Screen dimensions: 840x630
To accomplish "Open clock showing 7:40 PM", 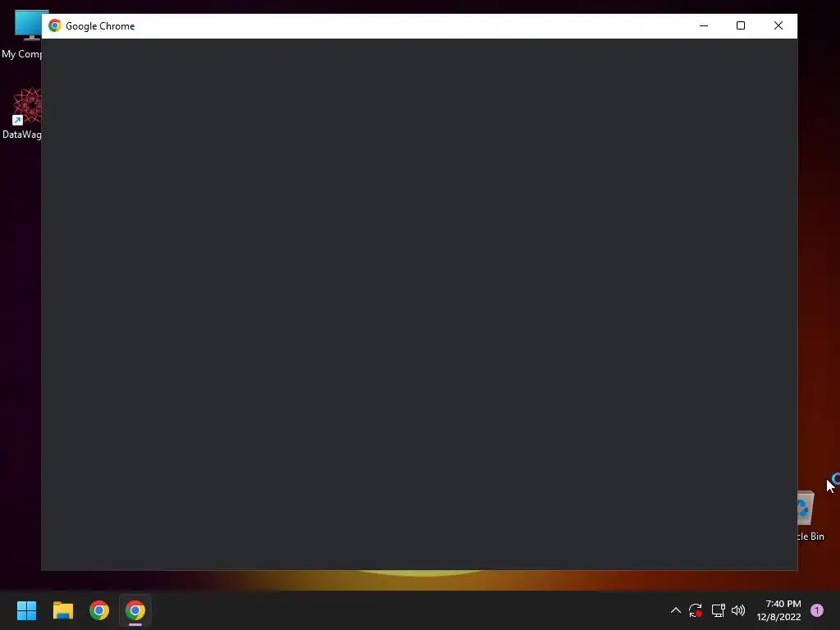I will (778, 610).
